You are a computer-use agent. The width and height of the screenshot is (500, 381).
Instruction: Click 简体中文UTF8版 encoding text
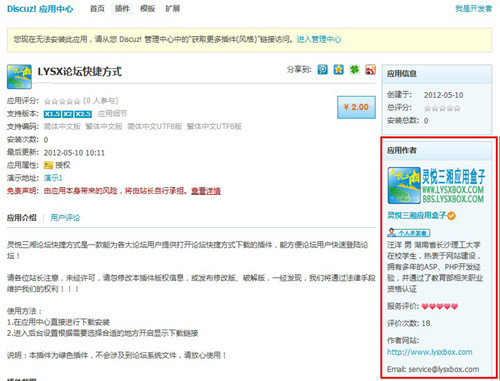(155, 127)
